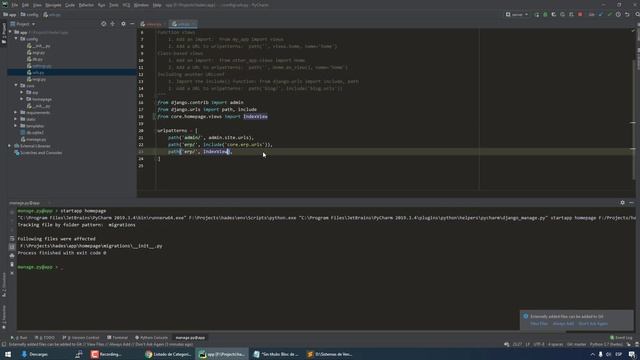Click Don't Ask Again in notification
The height and width of the screenshot is (360, 640).
pyautogui.click(x=593, y=324)
